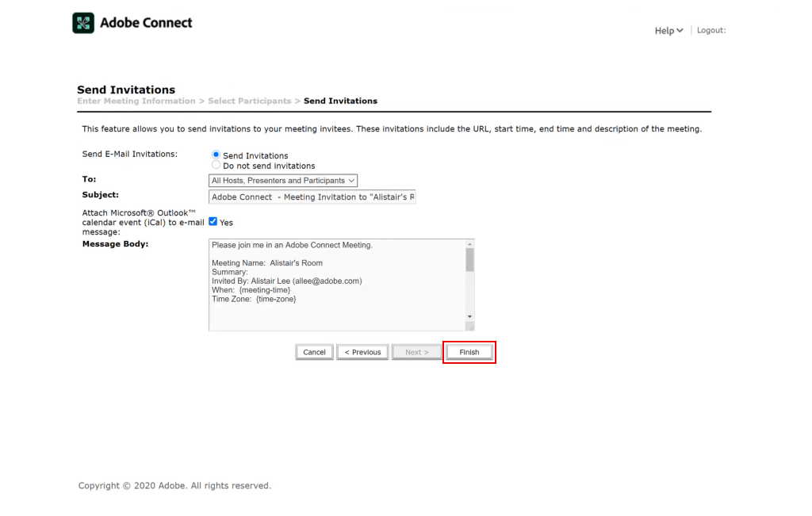Click into the Subject input field
812x516 pixels.
(312, 197)
